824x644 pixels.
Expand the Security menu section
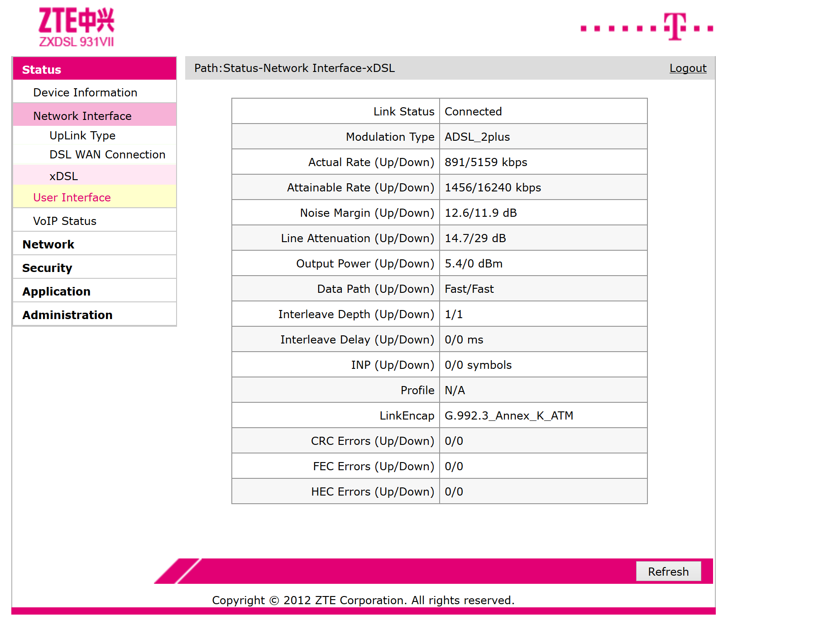click(x=47, y=268)
